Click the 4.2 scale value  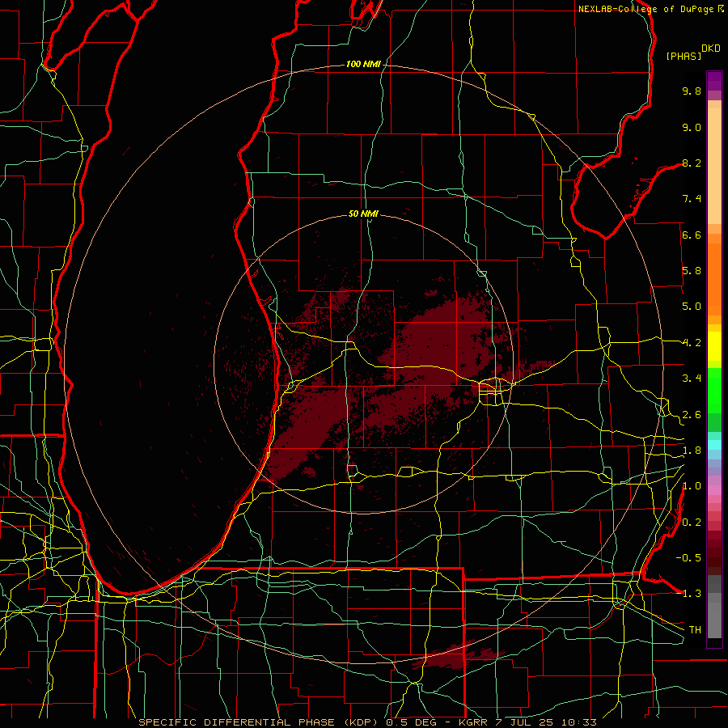(x=692, y=343)
